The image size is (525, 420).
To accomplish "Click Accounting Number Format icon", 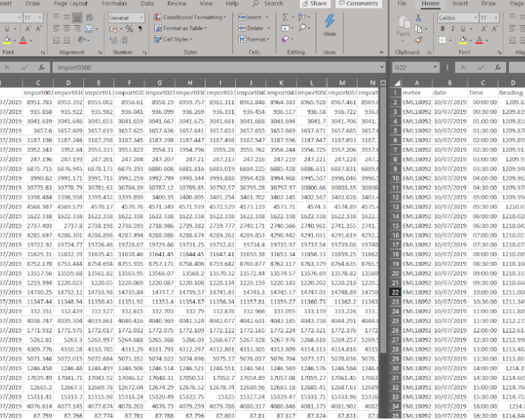I will click(113, 29).
